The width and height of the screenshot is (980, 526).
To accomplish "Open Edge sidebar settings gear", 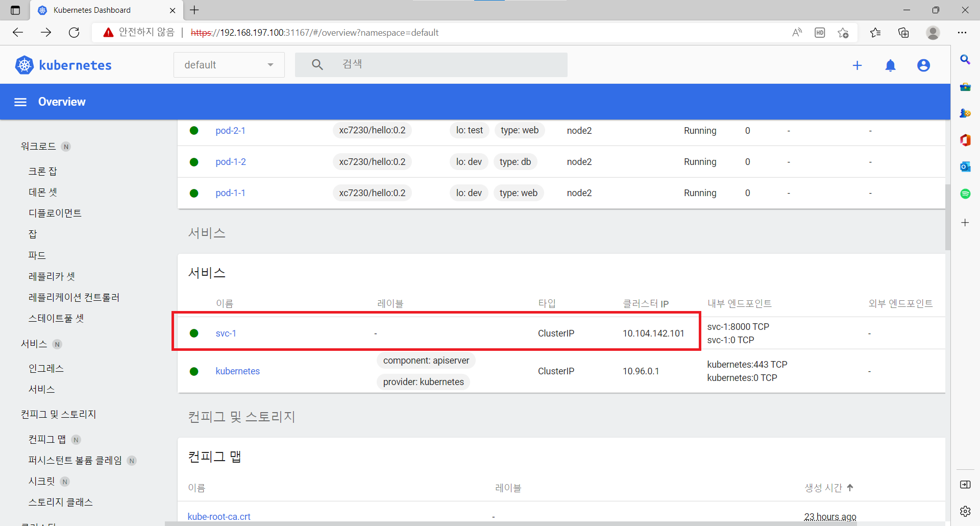I will [x=965, y=511].
